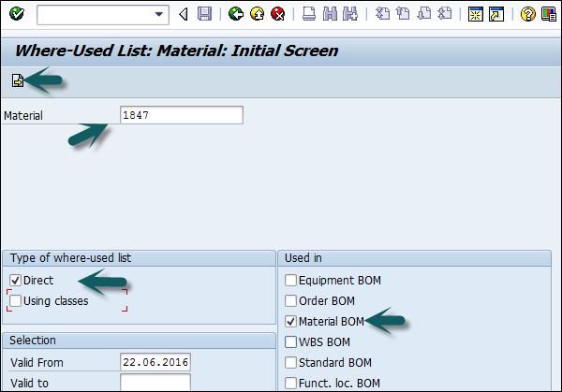Click the Generate Shortcut icon
The height and width of the screenshot is (392, 562).
pyautogui.click(x=496, y=14)
